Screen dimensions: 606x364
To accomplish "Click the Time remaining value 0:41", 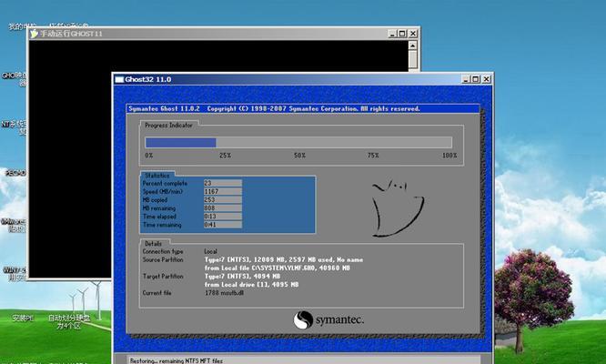I will coord(223,225).
